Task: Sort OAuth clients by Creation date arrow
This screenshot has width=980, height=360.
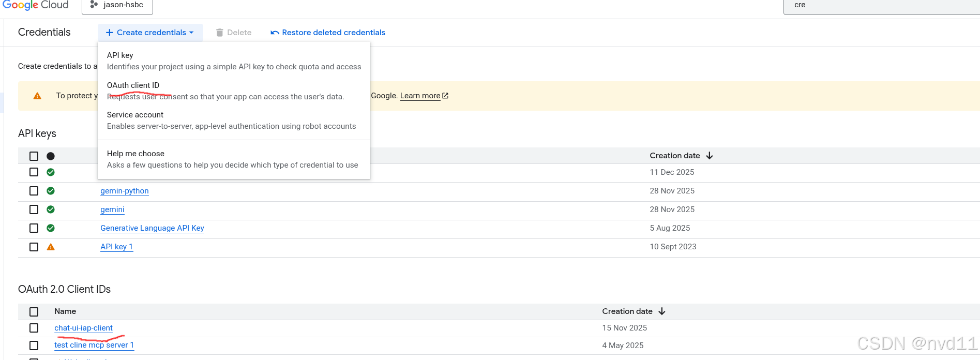Action: [x=662, y=311]
